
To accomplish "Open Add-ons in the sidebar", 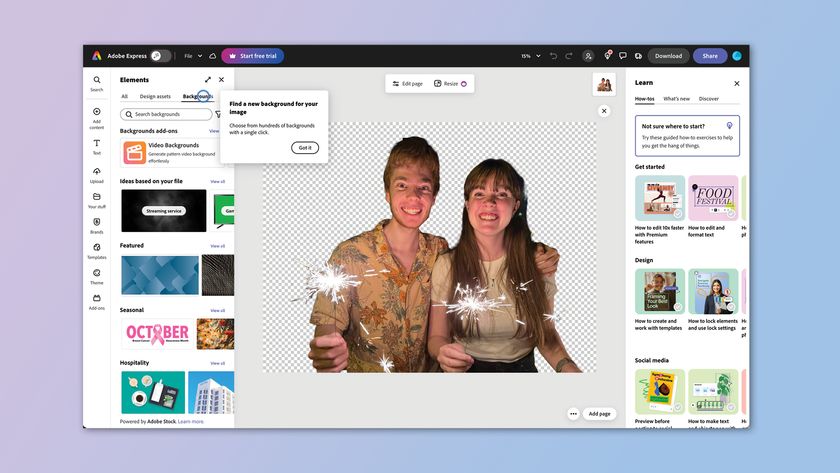I will point(96,302).
